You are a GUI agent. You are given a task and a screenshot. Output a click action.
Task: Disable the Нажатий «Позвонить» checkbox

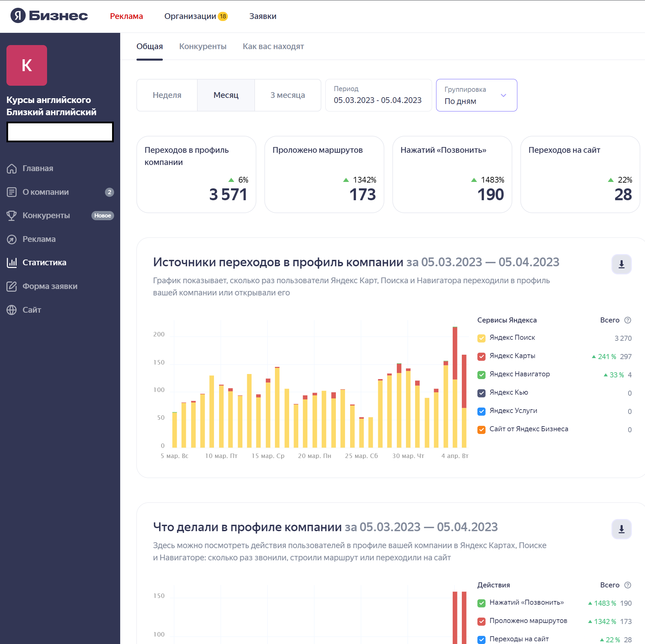(481, 603)
